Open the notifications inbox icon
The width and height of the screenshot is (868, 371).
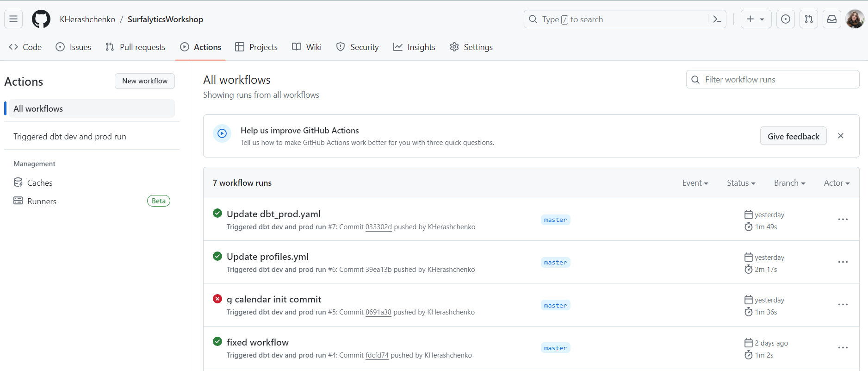[x=831, y=19]
